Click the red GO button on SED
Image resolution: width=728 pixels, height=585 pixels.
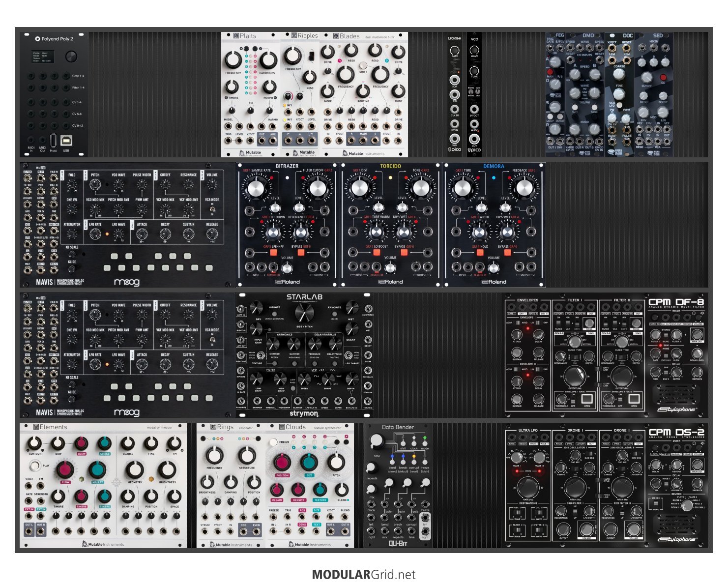pyautogui.click(x=663, y=78)
